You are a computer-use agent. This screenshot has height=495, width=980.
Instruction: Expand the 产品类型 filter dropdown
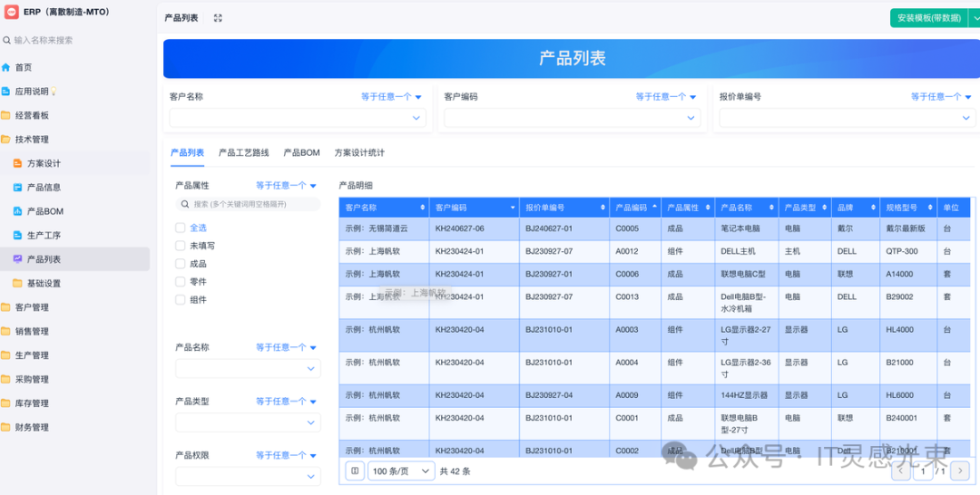[x=248, y=422]
